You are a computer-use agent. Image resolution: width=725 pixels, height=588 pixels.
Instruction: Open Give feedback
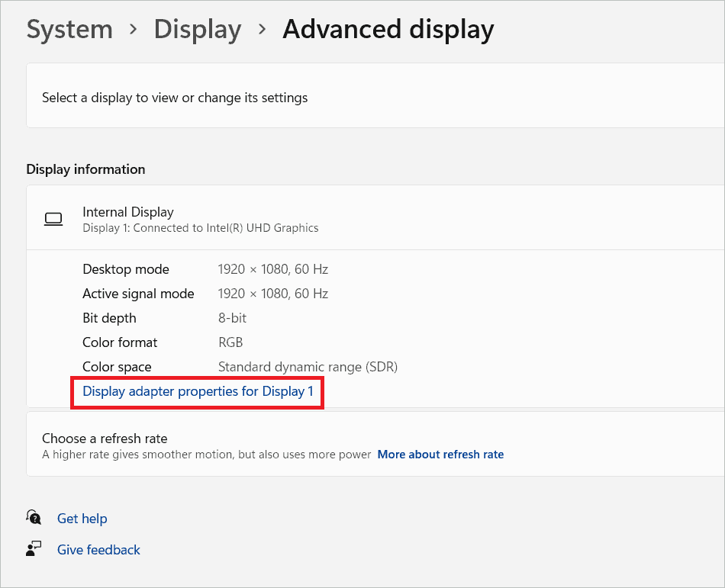98,549
